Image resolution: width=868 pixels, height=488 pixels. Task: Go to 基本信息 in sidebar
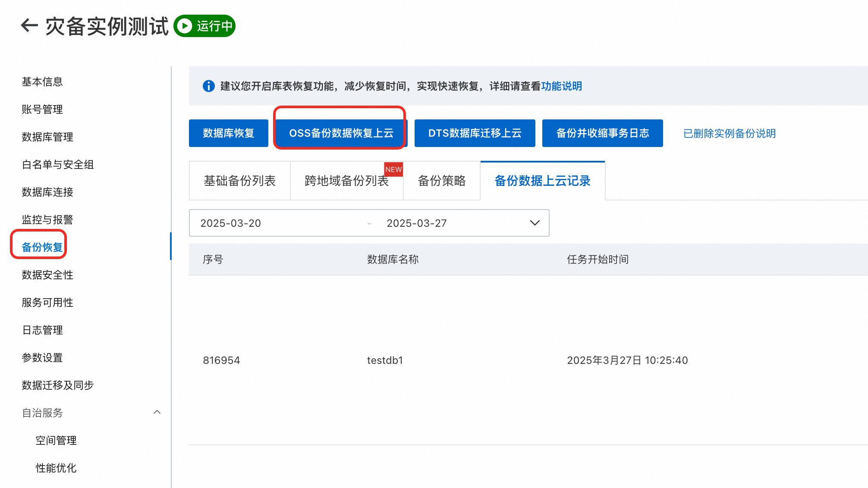(x=42, y=81)
